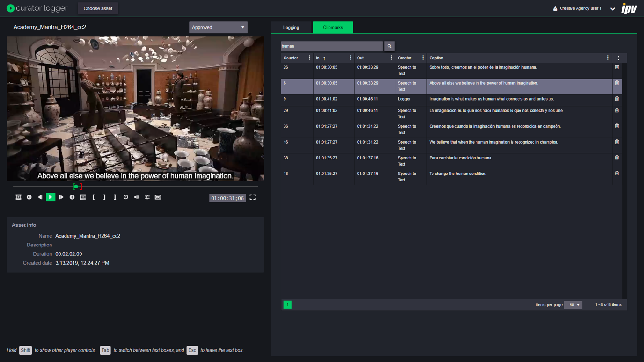Click the search magnifier button
The width and height of the screenshot is (644, 362).
pos(389,46)
